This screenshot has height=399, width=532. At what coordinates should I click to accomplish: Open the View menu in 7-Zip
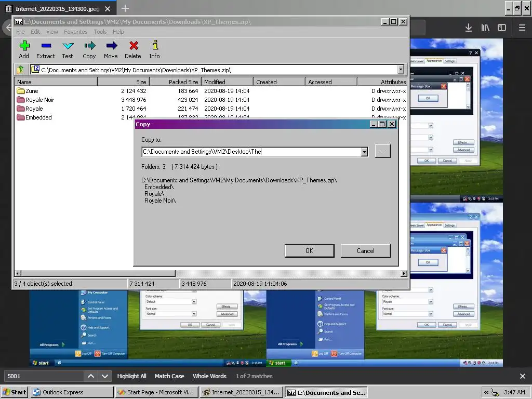52,32
